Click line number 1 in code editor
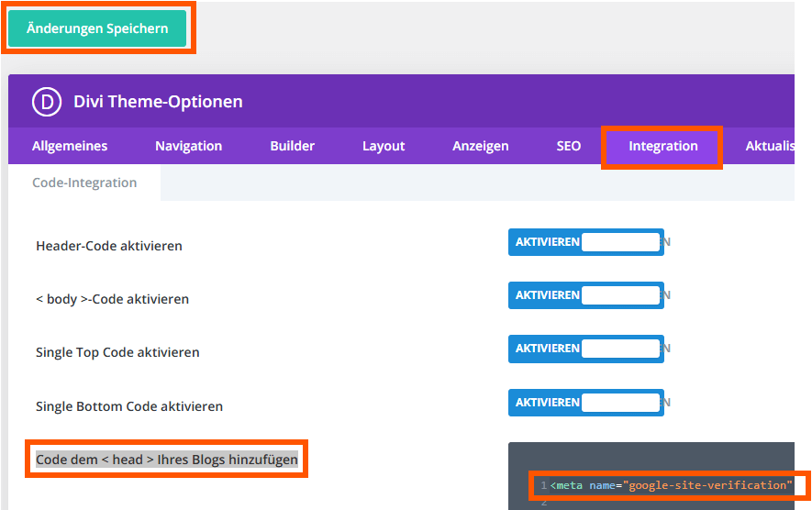 543,485
